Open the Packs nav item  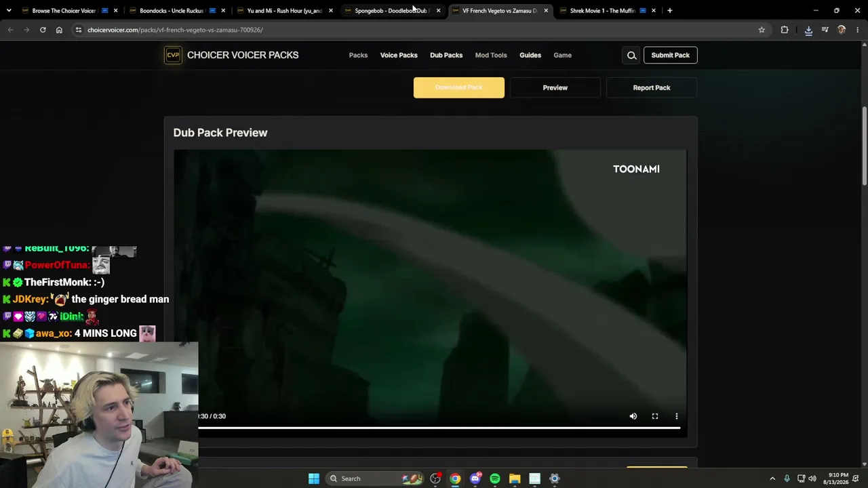coord(358,56)
